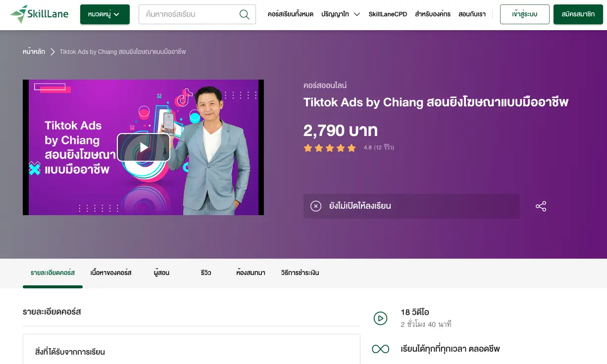This screenshot has width=607, height=364.
Task: Switch to the ผู้สอน tab
Action: [x=161, y=273]
